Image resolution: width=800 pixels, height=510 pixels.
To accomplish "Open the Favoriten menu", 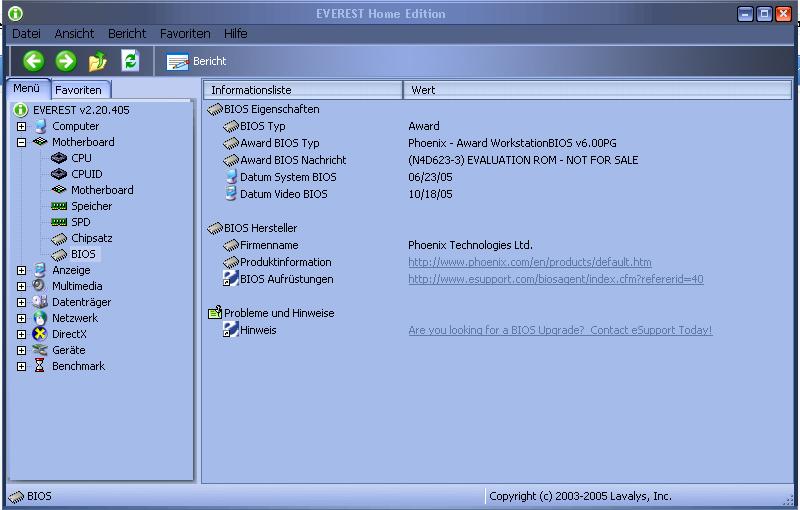I will 185,34.
